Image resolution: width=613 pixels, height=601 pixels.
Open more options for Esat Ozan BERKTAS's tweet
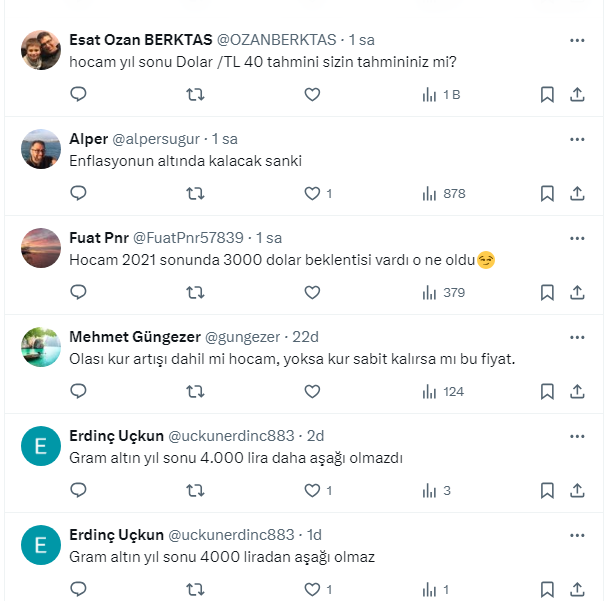577,40
